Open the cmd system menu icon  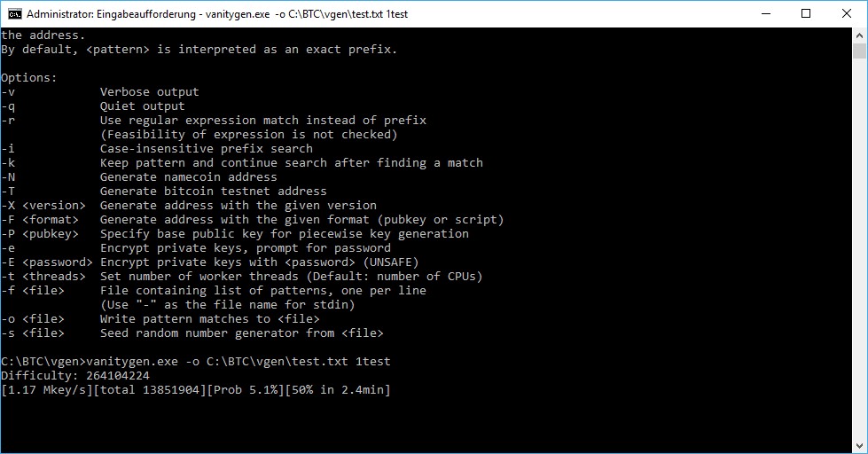(14, 14)
